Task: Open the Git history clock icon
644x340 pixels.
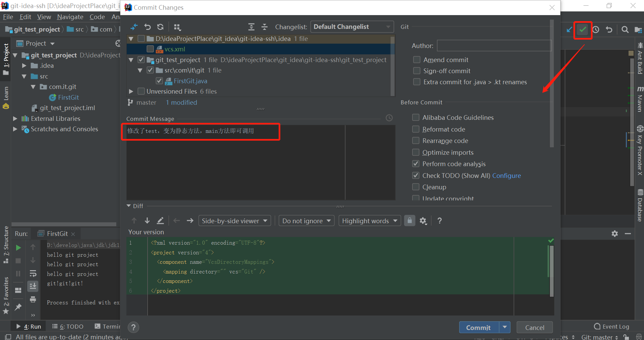Action: 596,30
